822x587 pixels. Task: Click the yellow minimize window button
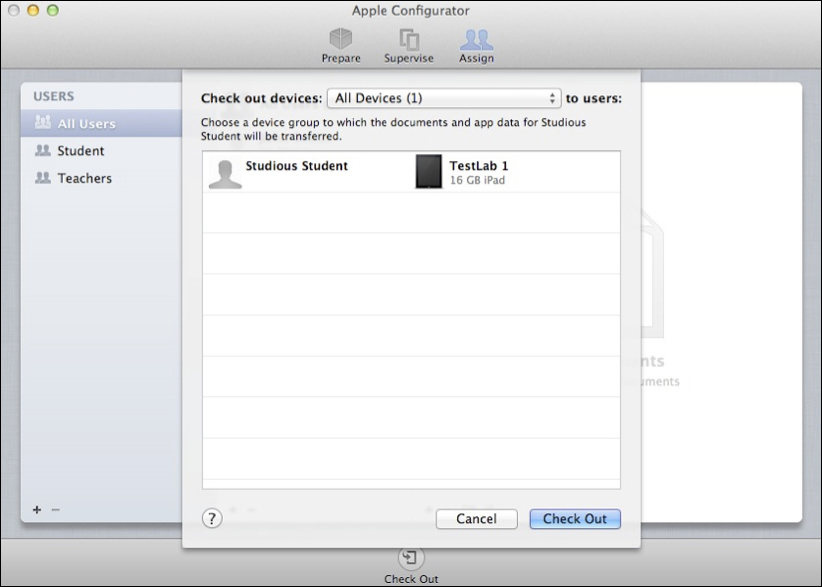33,10
